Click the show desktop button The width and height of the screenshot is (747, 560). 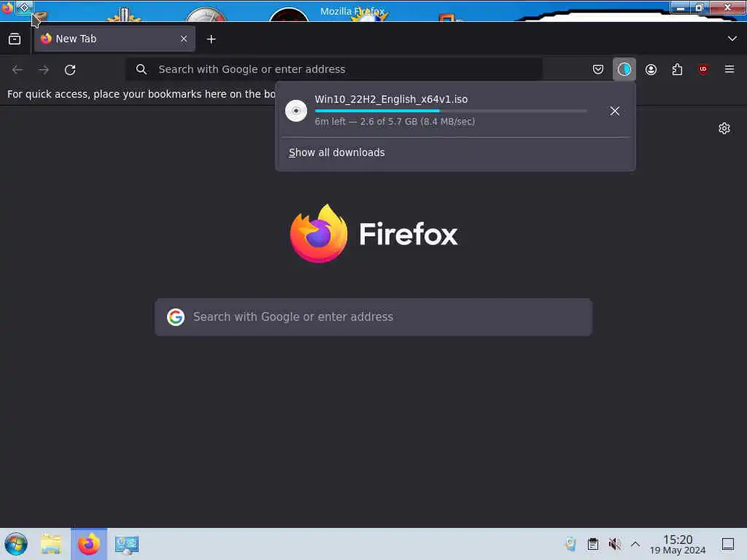coord(728,544)
